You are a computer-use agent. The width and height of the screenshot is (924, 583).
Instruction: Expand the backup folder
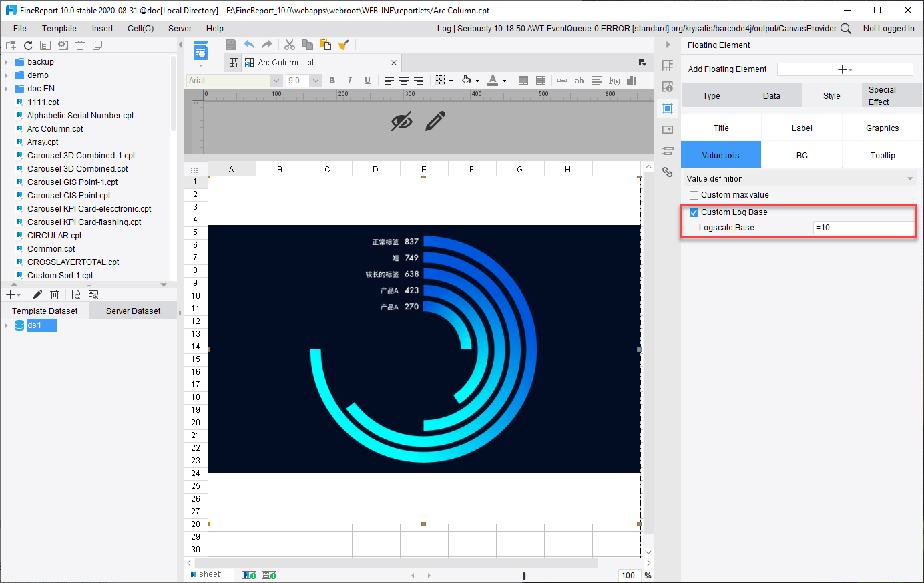click(6, 62)
